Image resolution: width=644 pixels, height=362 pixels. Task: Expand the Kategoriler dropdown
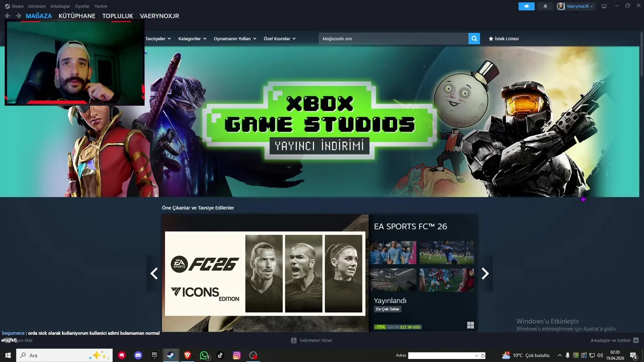pyautogui.click(x=192, y=39)
